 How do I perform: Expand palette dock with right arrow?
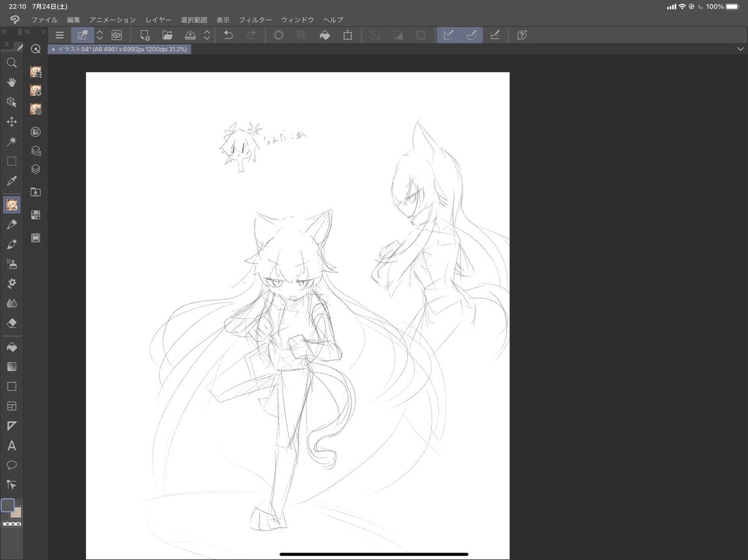[44, 32]
